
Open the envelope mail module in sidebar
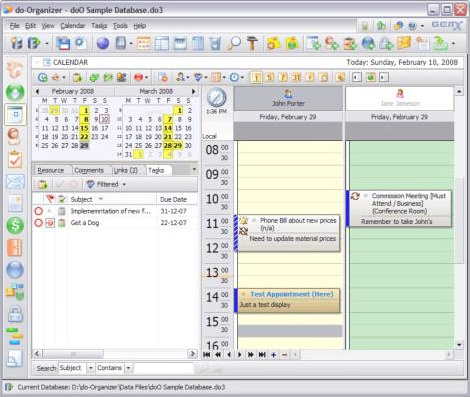15,182
